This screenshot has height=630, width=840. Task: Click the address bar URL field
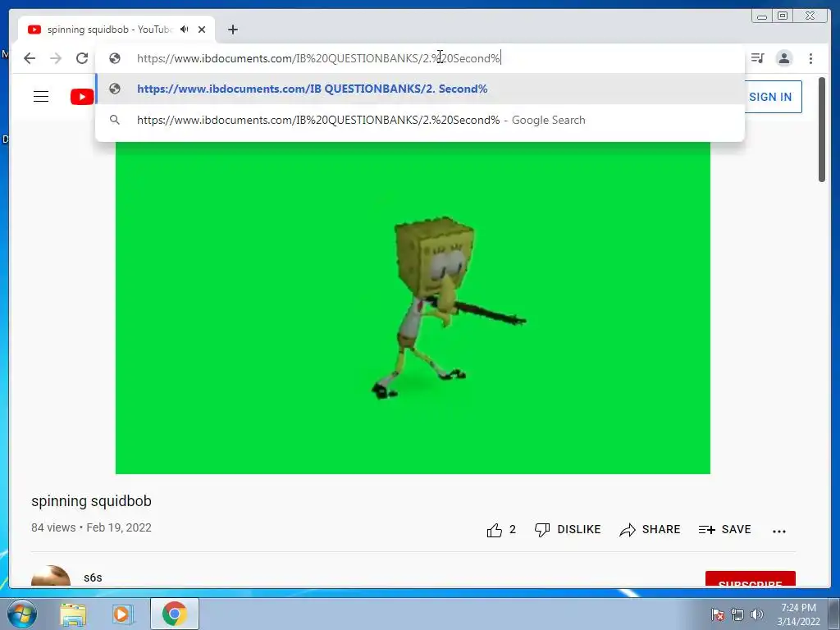click(x=420, y=58)
